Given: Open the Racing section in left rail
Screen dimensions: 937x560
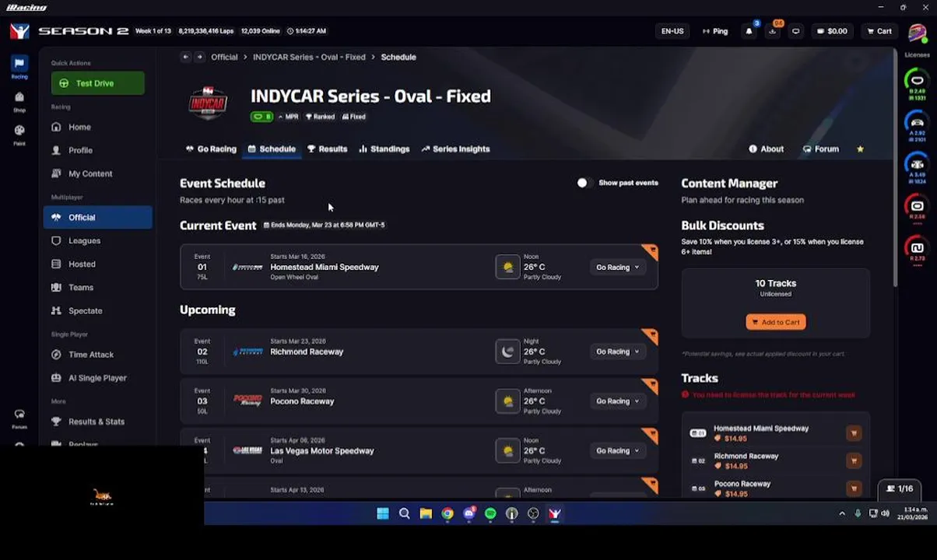Looking at the screenshot, I should (x=19, y=67).
